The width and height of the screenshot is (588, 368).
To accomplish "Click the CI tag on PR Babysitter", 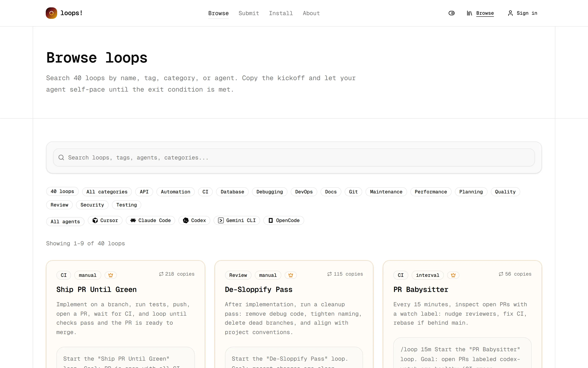I will 401,275.
